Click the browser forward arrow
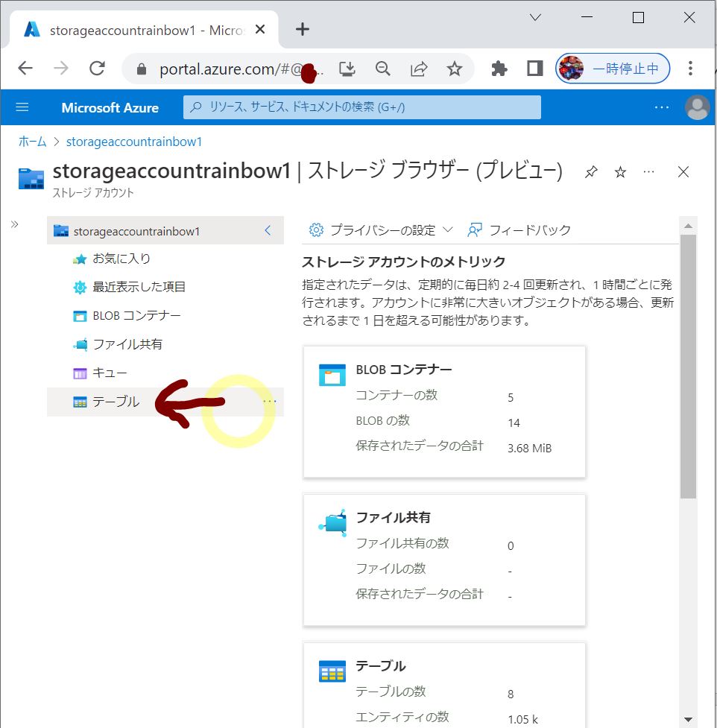Viewport: 717px width, 728px height. pos(61,69)
